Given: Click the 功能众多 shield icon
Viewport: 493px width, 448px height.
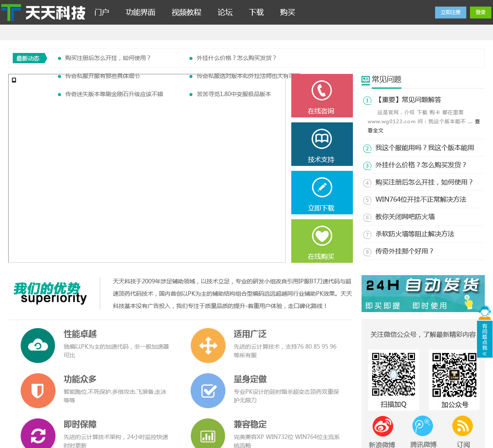Looking at the screenshot, I should [38, 391].
